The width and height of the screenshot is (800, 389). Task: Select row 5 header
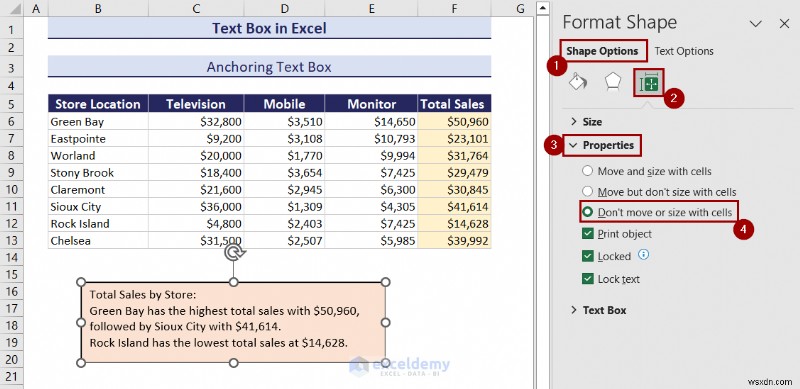[12, 104]
